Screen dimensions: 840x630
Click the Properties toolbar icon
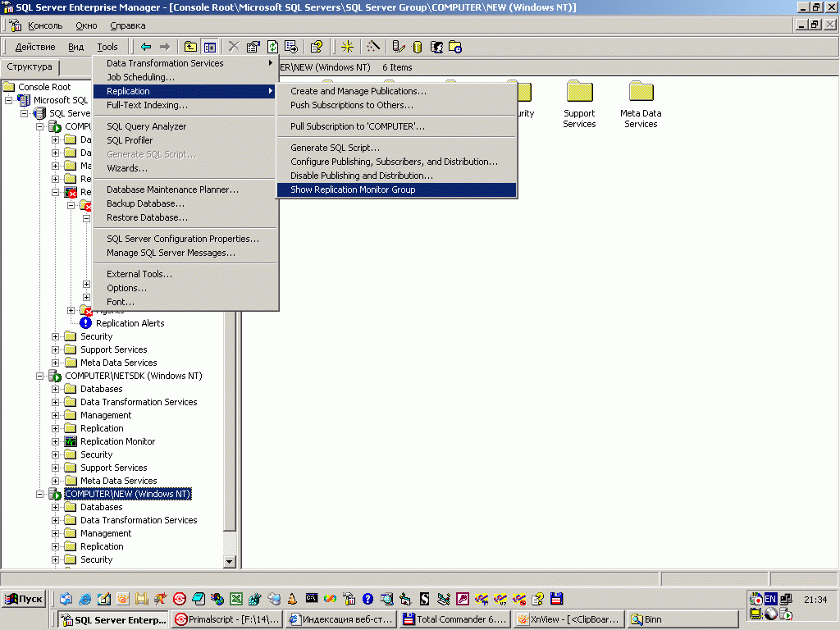tap(253, 47)
